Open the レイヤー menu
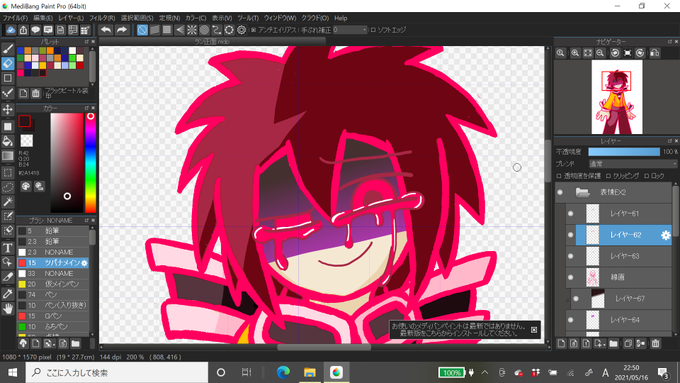This screenshot has height=383, width=680. (71, 18)
